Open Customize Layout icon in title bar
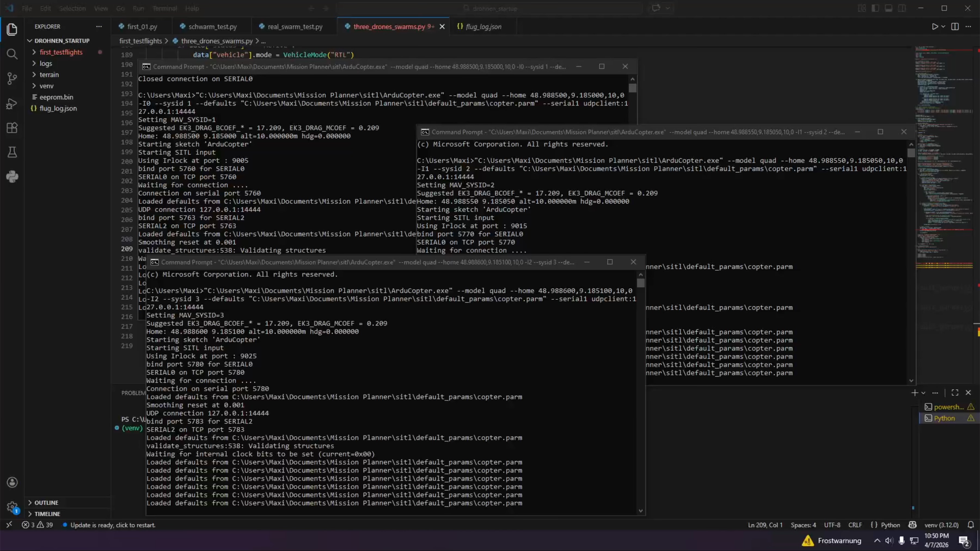The height and width of the screenshot is (551, 980). coord(862,8)
